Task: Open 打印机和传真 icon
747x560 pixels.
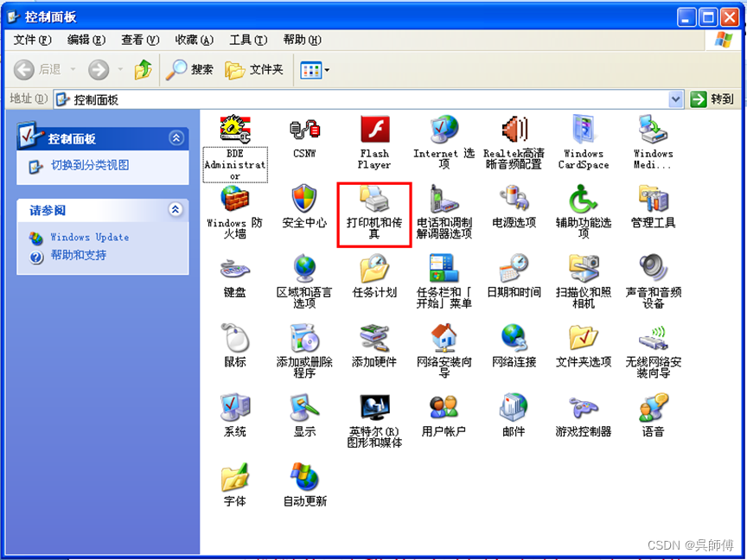Action: point(374,200)
